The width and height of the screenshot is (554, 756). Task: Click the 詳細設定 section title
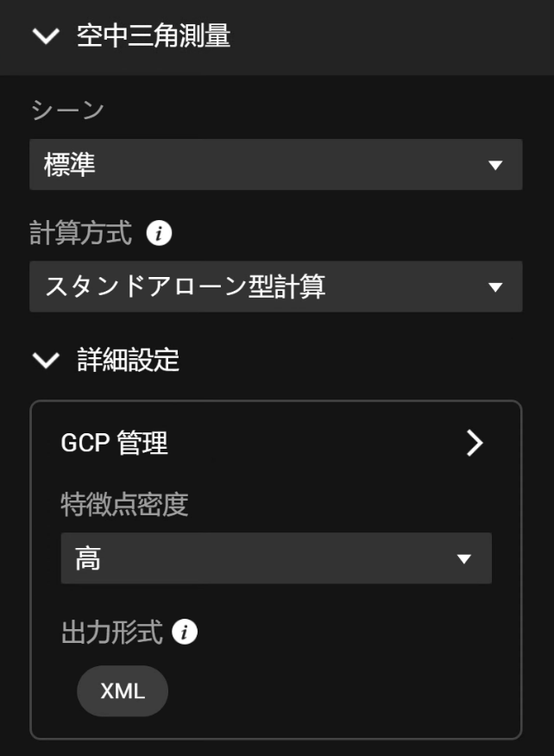(x=129, y=360)
